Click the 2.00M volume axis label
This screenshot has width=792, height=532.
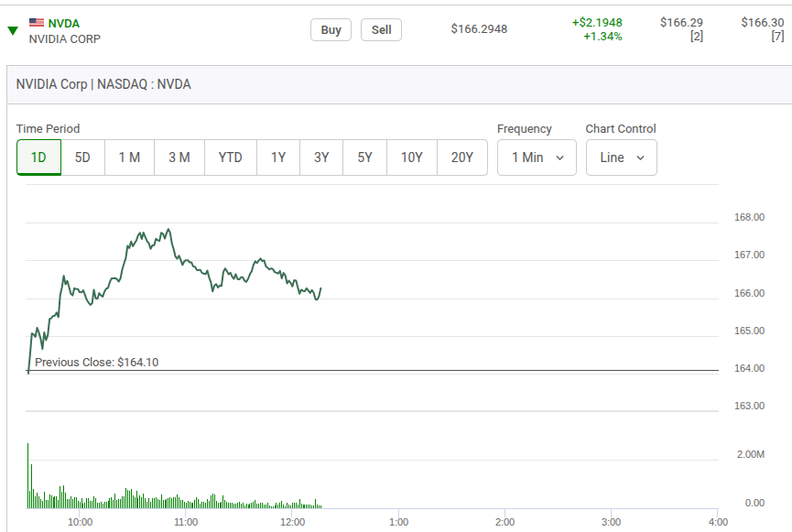[750, 454]
